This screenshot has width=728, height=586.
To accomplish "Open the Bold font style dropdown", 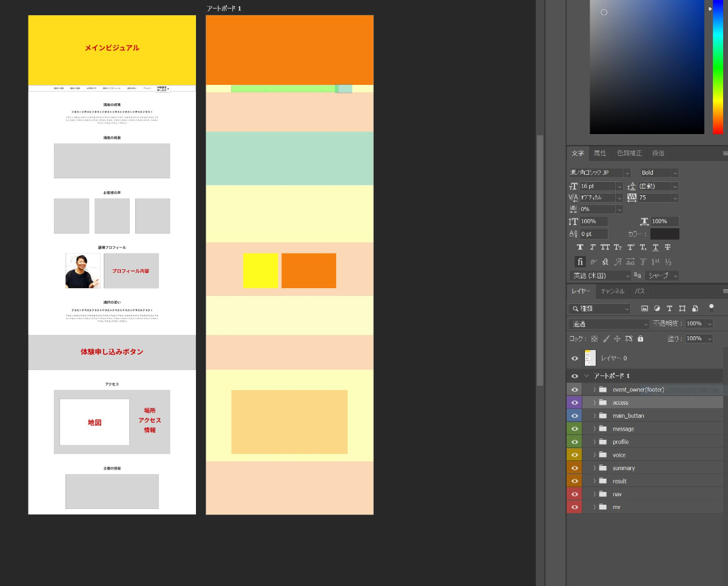I will tap(675, 173).
